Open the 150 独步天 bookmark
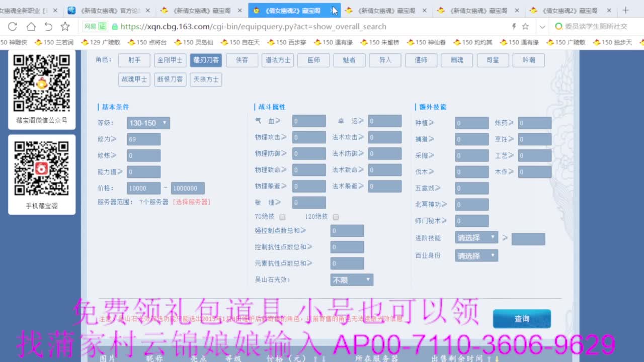 [x=612, y=42]
